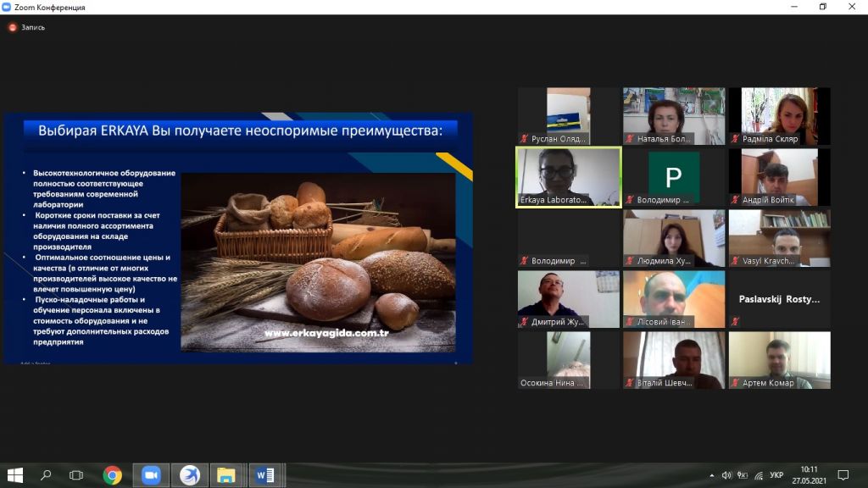Click muted mic icon on Vasyl Kravch tile

click(x=735, y=261)
